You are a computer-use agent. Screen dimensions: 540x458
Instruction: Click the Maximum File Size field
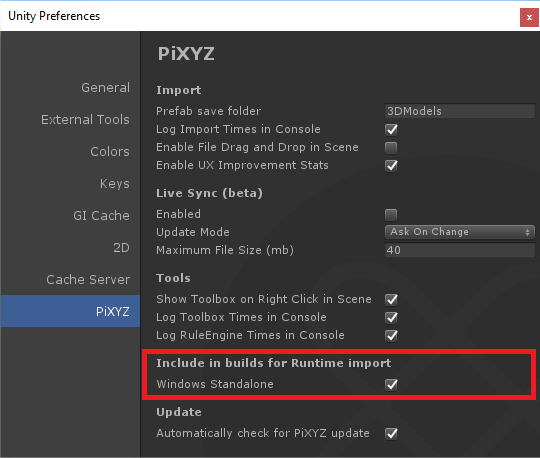460,250
